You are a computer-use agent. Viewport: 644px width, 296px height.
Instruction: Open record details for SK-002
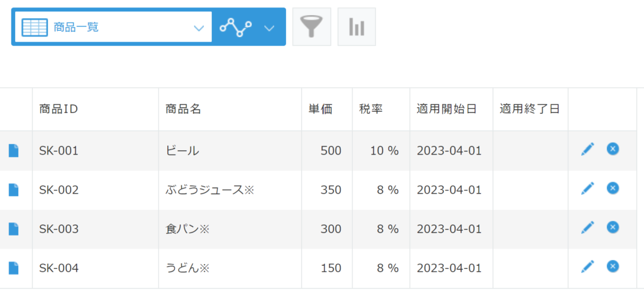pyautogui.click(x=14, y=190)
